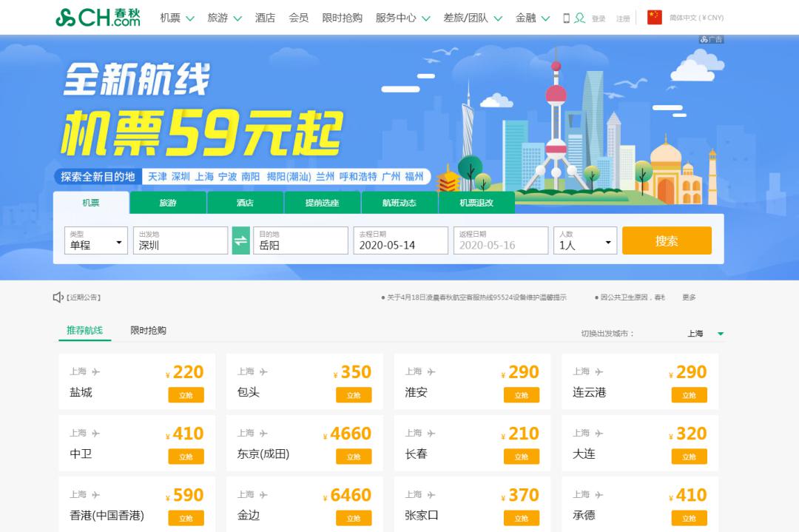Click 立抢 button for 东京(成田) flight
Image resolution: width=799 pixels, height=532 pixels.
coord(354,457)
